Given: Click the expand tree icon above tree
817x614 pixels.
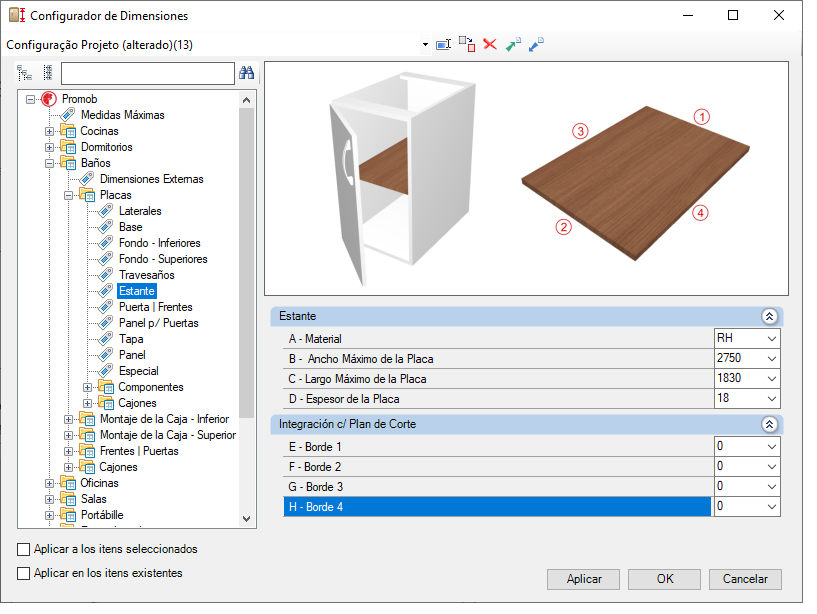Looking at the screenshot, I should point(24,73).
